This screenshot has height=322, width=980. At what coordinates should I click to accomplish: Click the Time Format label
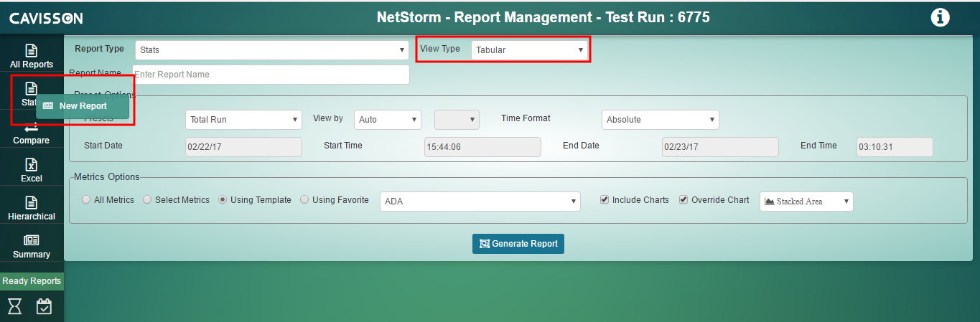click(x=526, y=118)
